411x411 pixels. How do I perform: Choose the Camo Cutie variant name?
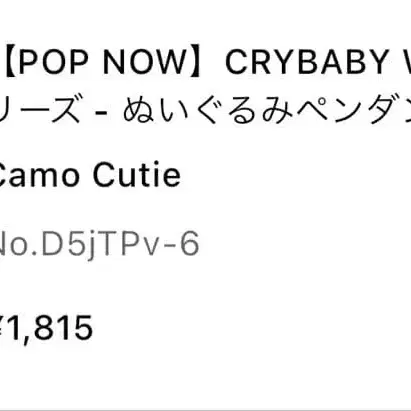coord(90,175)
